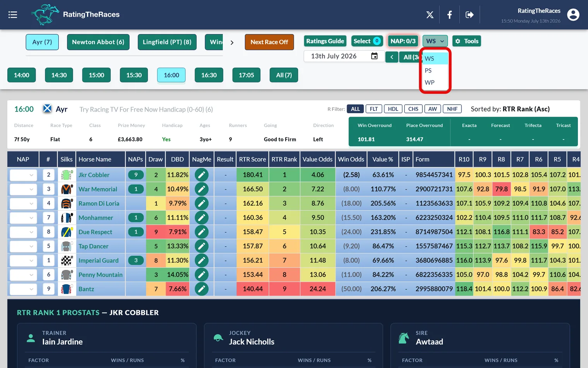This screenshot has height=368, width=588.
Task: Choose WS from the dropdown list
Action: pos(435,58)
